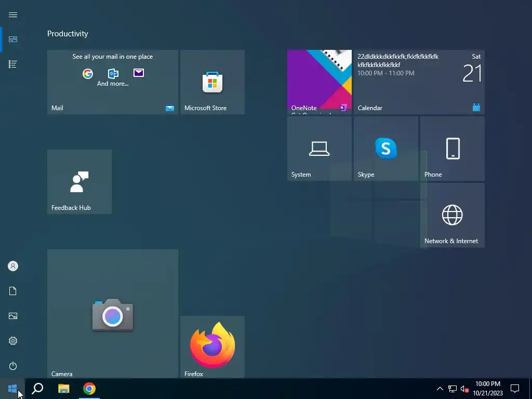Open the taskbar clock showing 10:00 PM
The height and width of the screenshot is (399, 532).
coord(487,389)
